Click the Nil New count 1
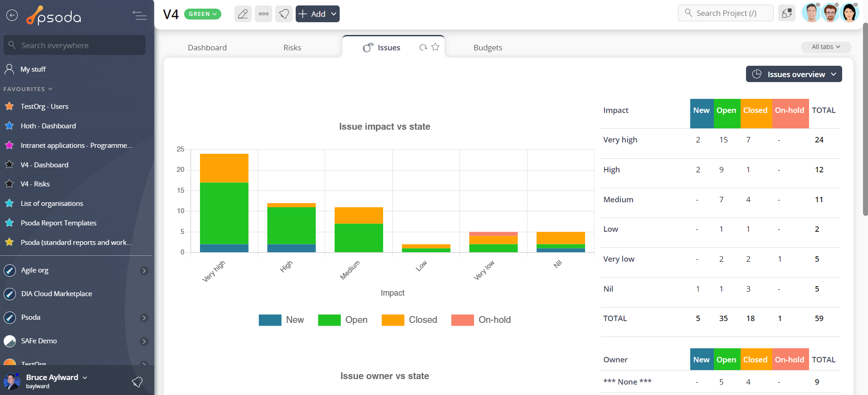This screenshot has height=395, width=868. (698, 289)
